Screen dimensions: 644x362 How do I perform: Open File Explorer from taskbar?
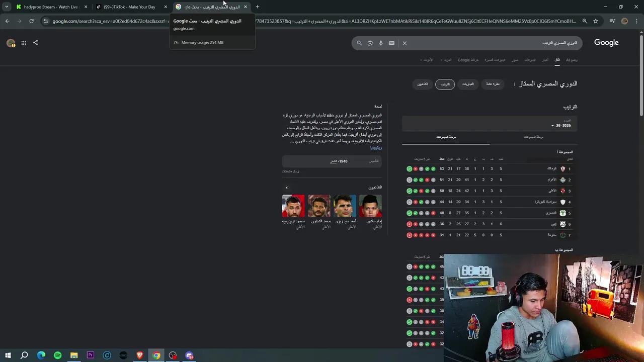(x=74, y=355)
